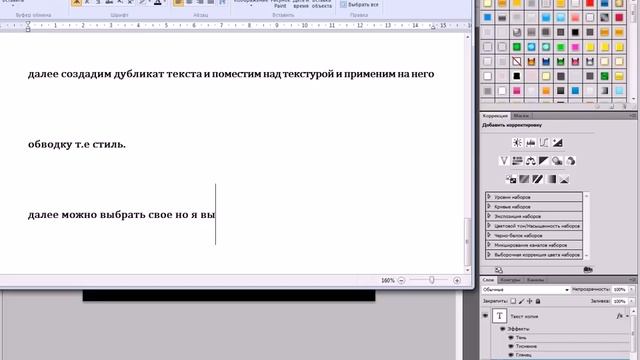Add a Channel Mixer adjustment
The width and height of the screenshot is (640, 360).
click(571, 161)
